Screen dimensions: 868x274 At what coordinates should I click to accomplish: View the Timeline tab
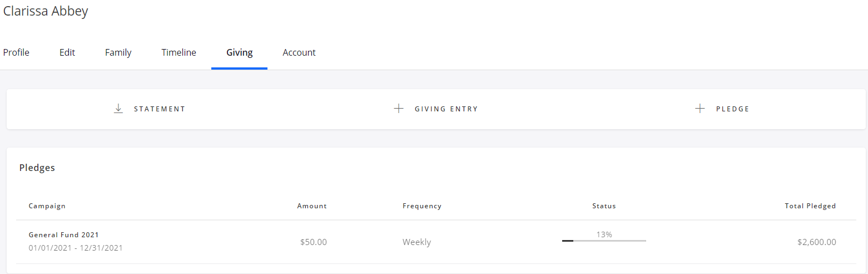point(178,52)
